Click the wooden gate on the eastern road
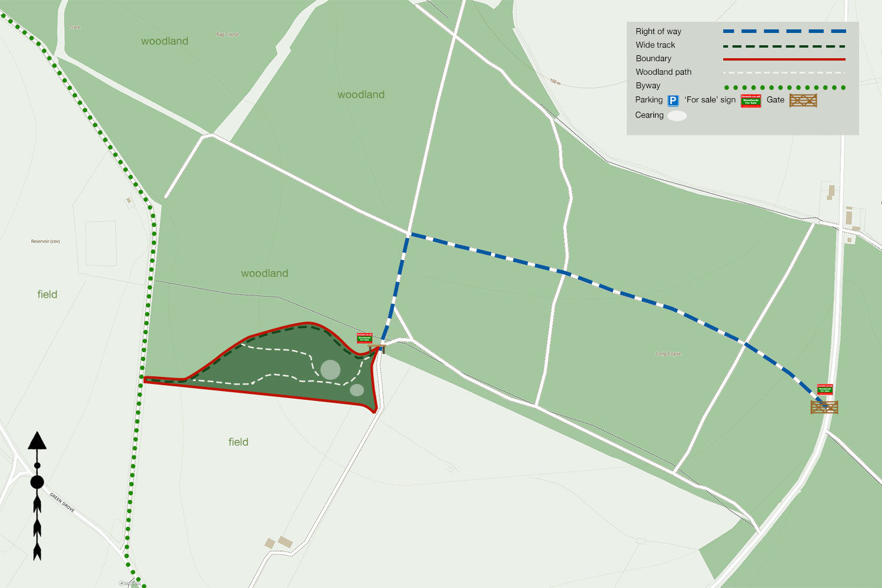The height and width of the screenshot is (588, 882). pyautogui.click(x=824, y=407)
